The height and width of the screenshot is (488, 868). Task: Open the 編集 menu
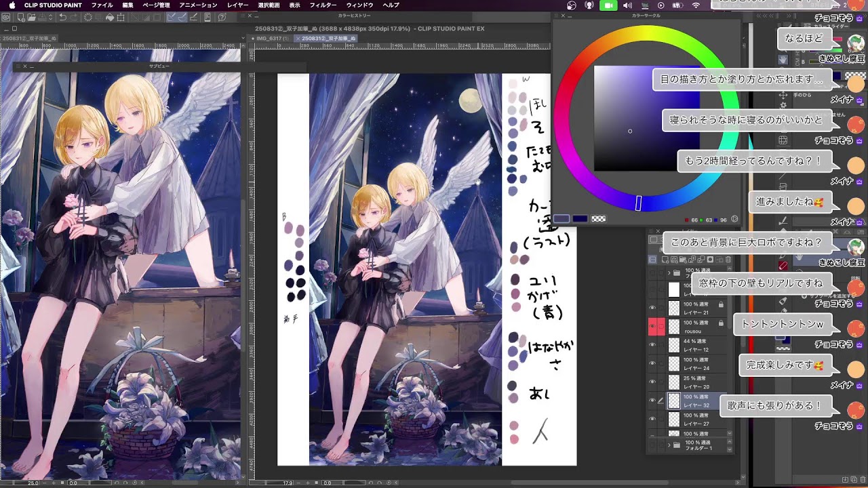(x=127, y=5)
